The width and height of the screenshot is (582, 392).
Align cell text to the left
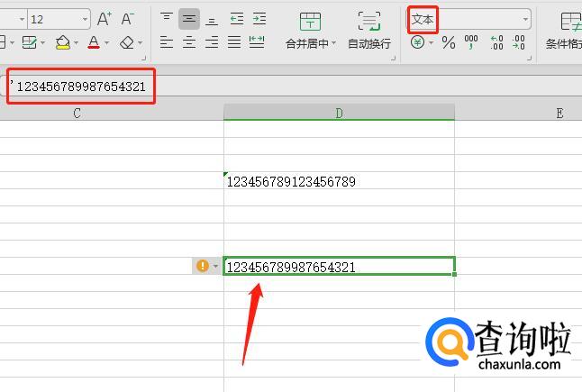[x=167, y=42]
